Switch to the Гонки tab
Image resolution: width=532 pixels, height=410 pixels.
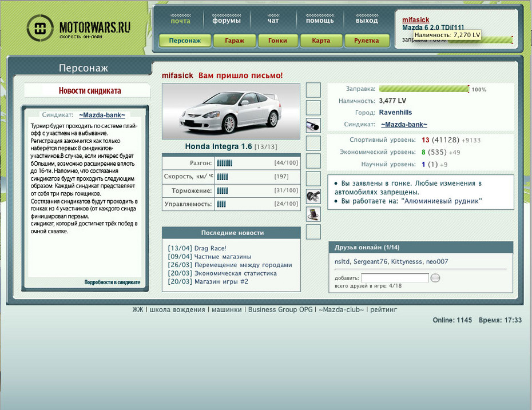pyautogui.click(x=278, y=41)
